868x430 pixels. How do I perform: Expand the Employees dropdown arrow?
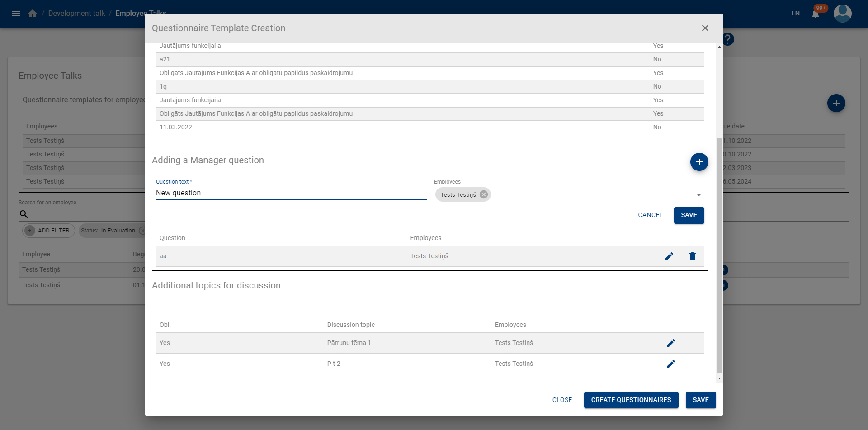click(x=699, y=195)
